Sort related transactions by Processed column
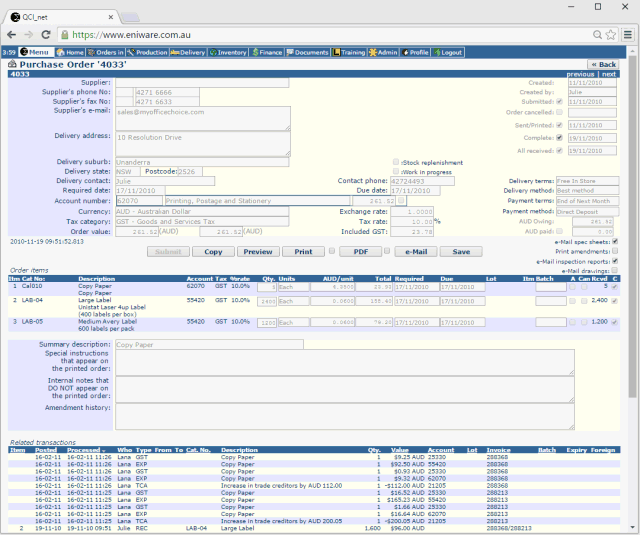Image resolution: width=640 pixels, height=535 pixels. tap(86, 450)
